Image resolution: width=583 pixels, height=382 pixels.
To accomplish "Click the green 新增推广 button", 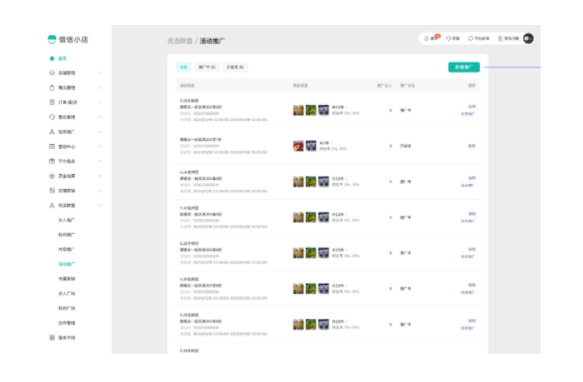I will click(x=464, y=67).
